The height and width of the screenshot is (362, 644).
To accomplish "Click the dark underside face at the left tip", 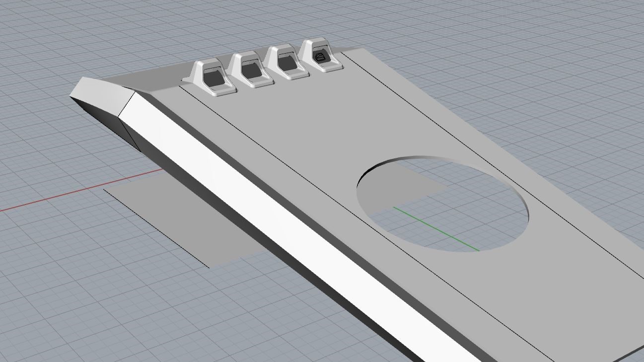I will [99, 114].
